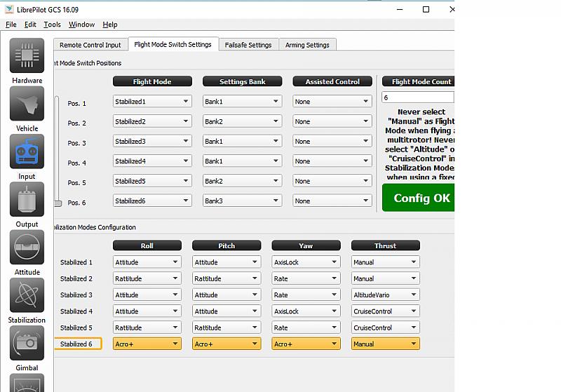Open Stabilized 6 Thrust Manual dropdown
This screenshot has width=561, height=392.
(x=385, y=344)
